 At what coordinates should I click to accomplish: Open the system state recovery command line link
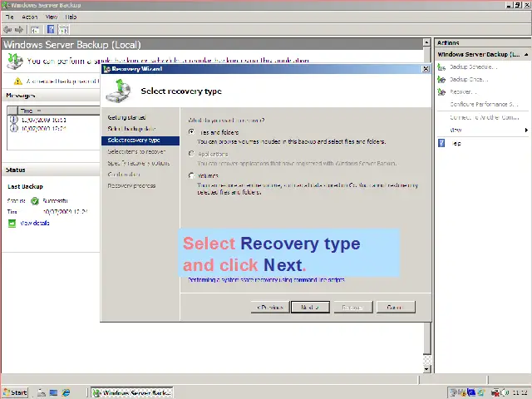266,280
